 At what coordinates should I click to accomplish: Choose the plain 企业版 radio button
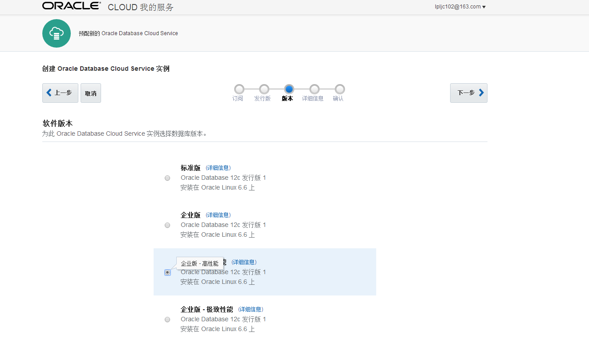coord(167,225)
